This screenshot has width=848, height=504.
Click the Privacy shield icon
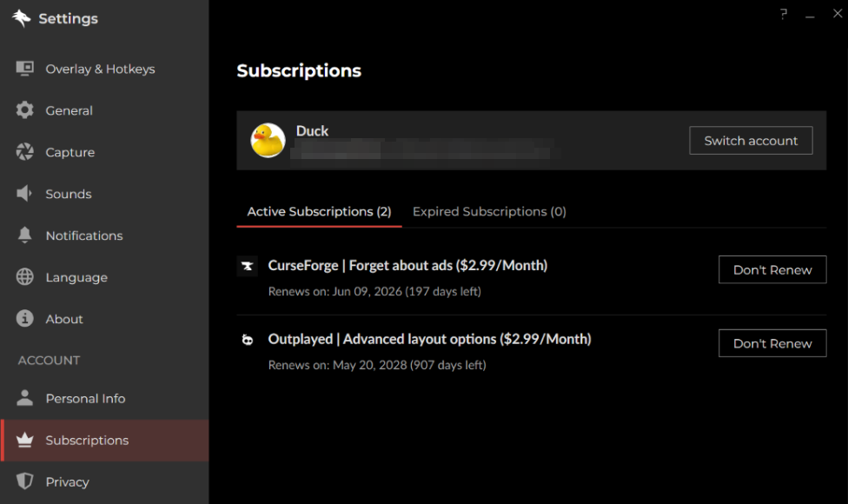click(x=24, y=481)
